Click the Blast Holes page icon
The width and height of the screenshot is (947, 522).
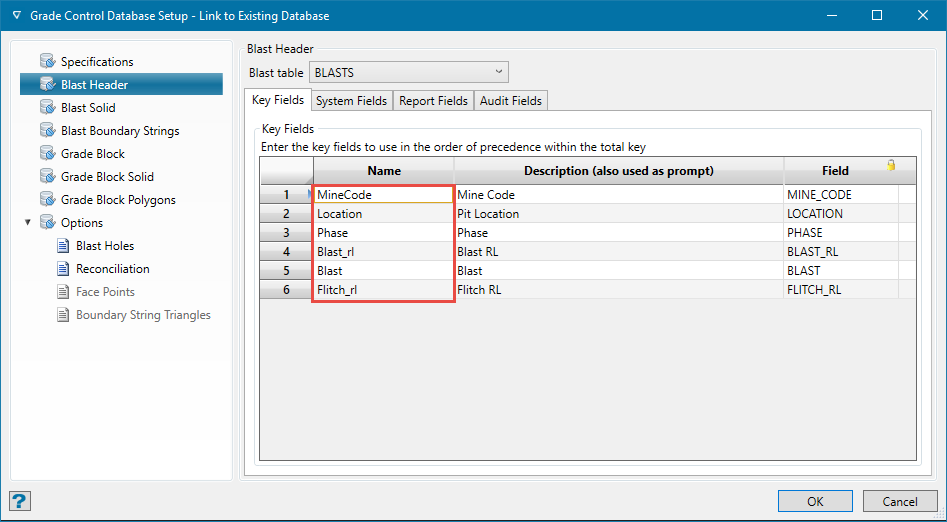click(x=62, y=246)
